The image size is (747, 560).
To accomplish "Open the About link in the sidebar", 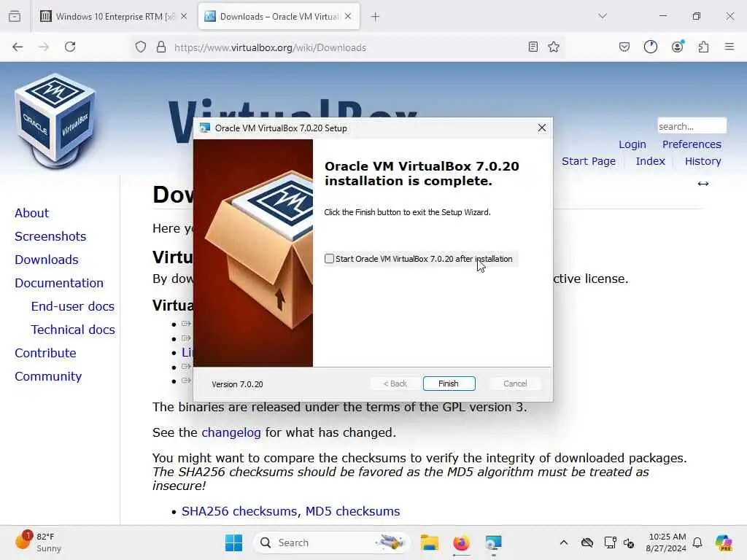I will pyautogui.click(x=31, y=213).
